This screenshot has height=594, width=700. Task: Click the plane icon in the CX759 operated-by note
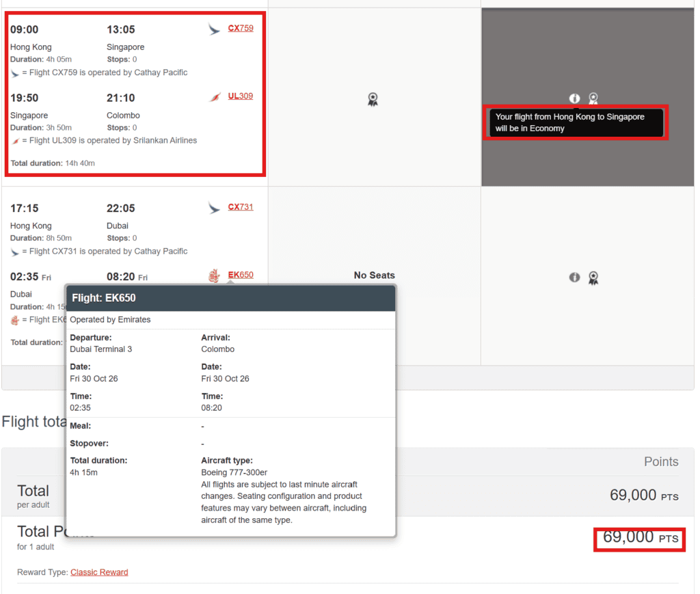(16, 72)
